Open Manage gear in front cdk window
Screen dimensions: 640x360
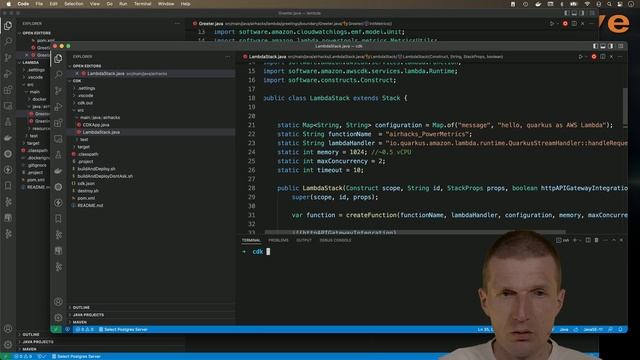click(58, 318)
